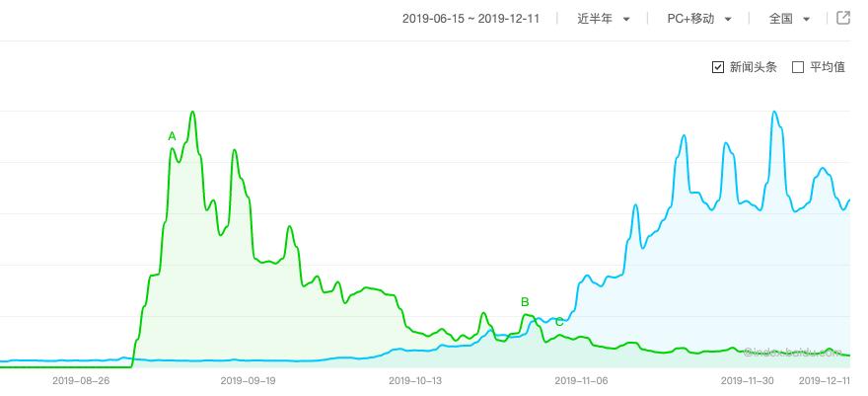The width and height of the screenshot is (868, 396).
Task: Click the date range 2019-06-15 ~ 2019-12-11
Action: 470,19
